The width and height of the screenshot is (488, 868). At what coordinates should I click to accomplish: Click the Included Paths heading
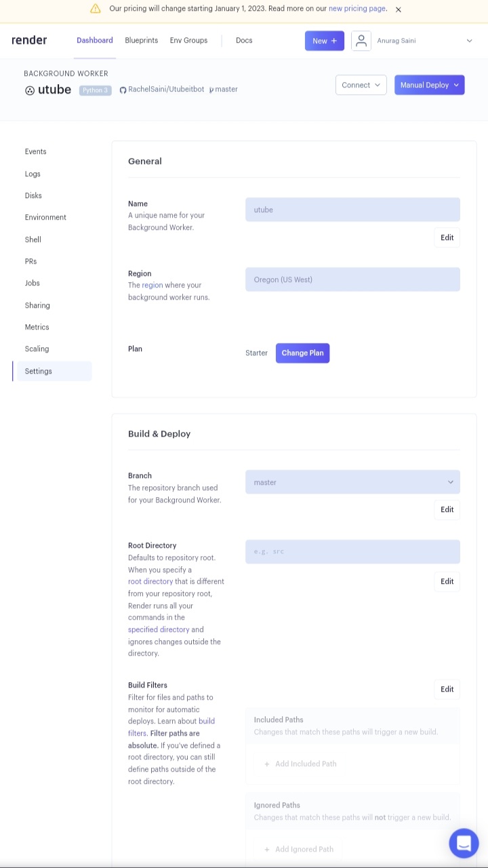tap(279, 719)
